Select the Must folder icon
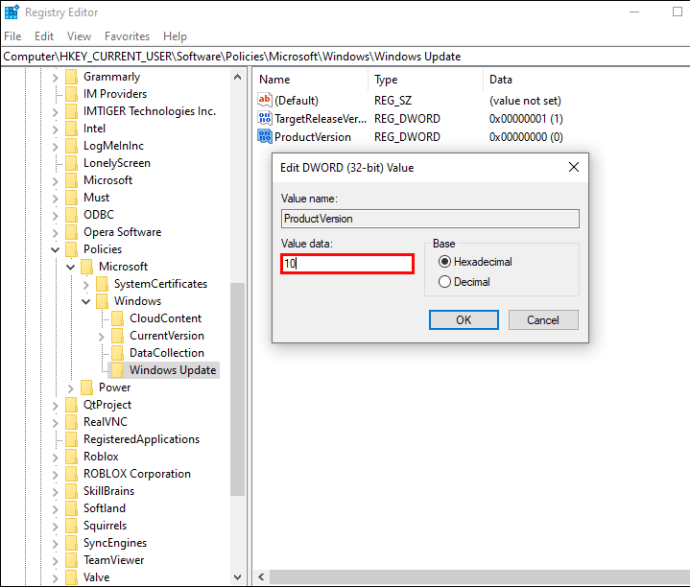Screen dimensions: 690x587 click(71, 197)
